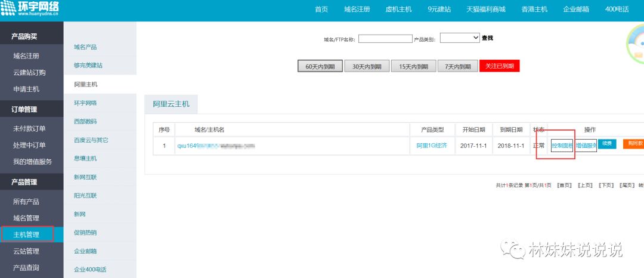Filter by 60天内到期

click(x=320, y=66)
